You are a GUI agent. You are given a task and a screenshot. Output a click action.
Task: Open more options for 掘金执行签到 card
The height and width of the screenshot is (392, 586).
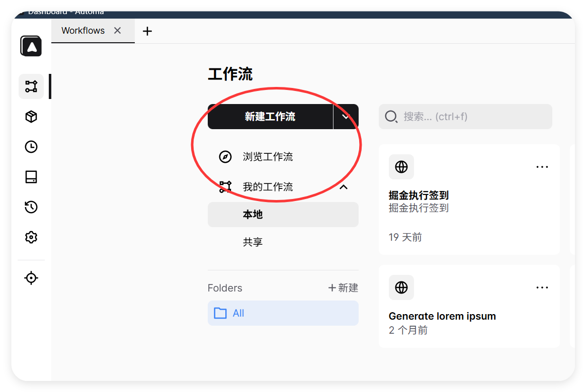tap(542, 167)
